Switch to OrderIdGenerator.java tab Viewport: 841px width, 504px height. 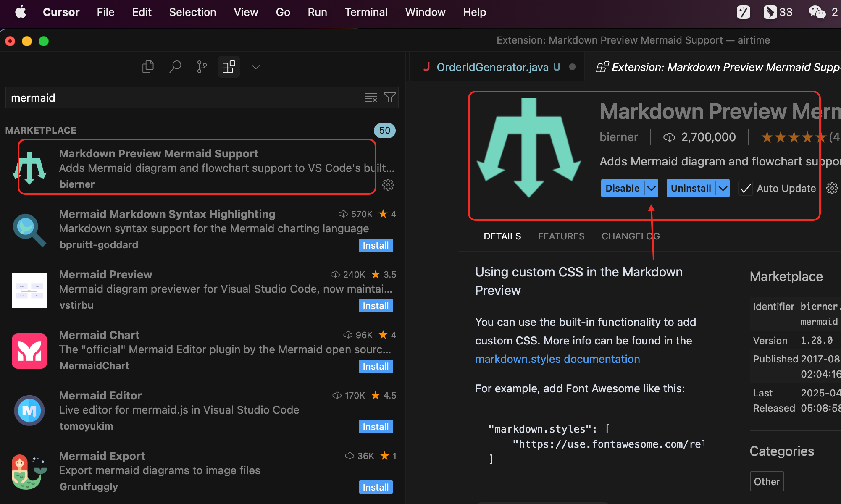click(492, 67)
